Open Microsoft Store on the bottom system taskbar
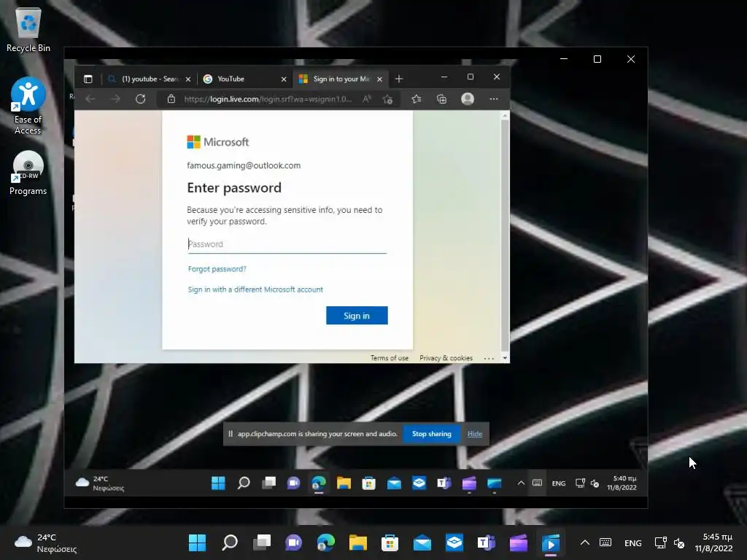Viewport: 747px width, 560px height. tap(390, 542)
